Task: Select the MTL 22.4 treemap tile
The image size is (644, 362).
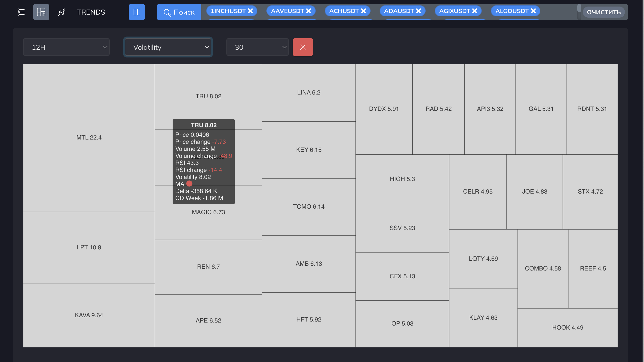Action: pyautogui.click(x=89, y=138)
